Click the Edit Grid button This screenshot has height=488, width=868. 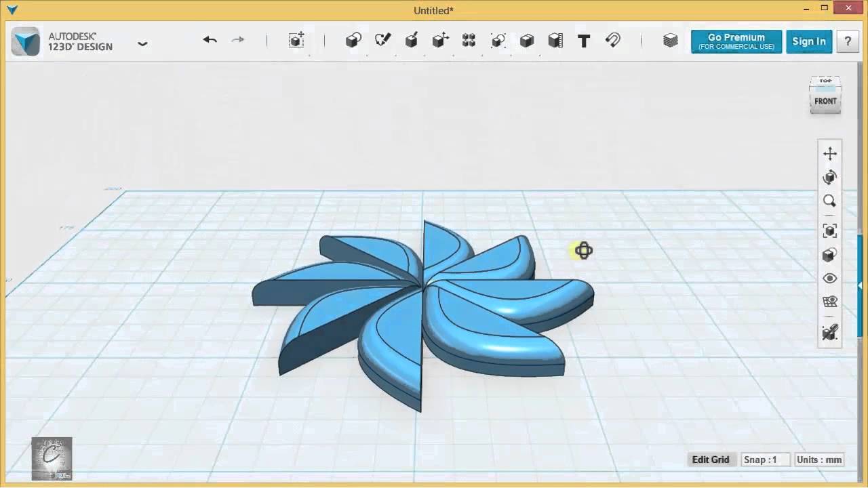(710, 460)
